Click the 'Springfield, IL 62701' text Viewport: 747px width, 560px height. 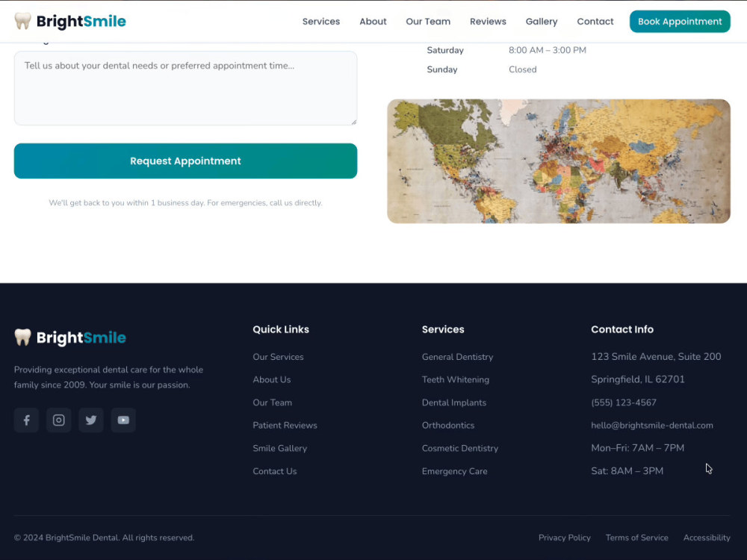tap(637, 379)
